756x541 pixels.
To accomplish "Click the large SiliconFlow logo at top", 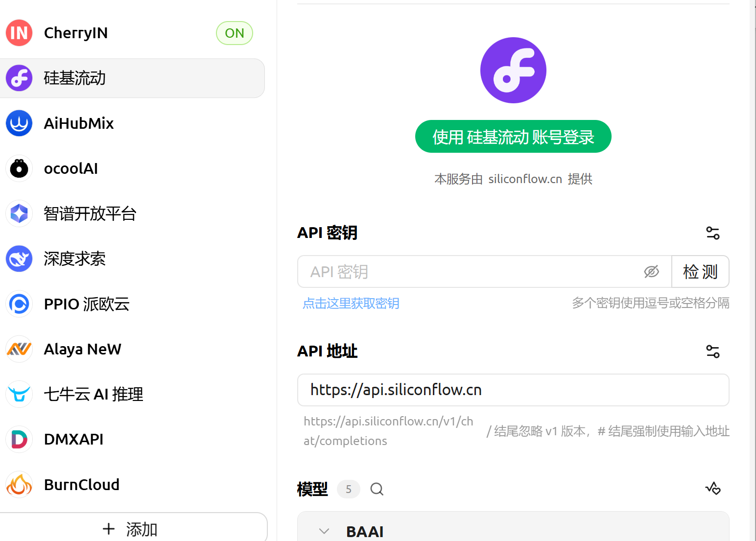I will click(x=513, y=70).
